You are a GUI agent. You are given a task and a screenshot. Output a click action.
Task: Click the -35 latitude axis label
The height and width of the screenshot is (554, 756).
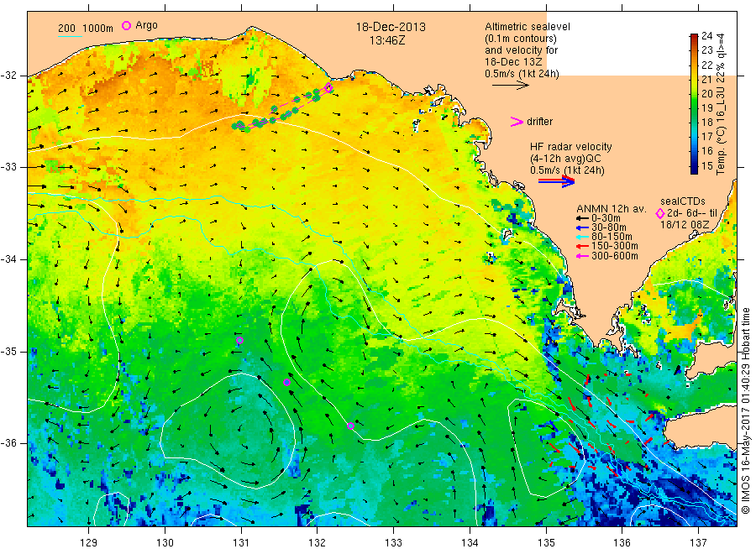click(8, 351)
